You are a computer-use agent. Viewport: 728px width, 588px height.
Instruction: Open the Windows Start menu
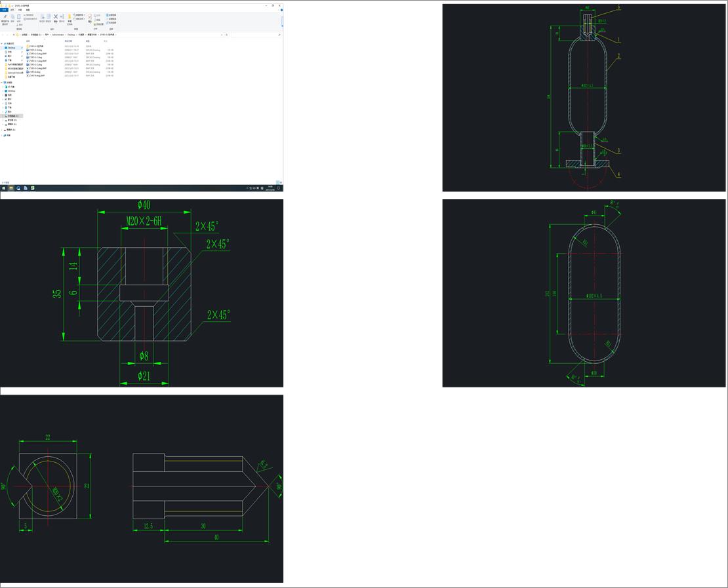3,188
